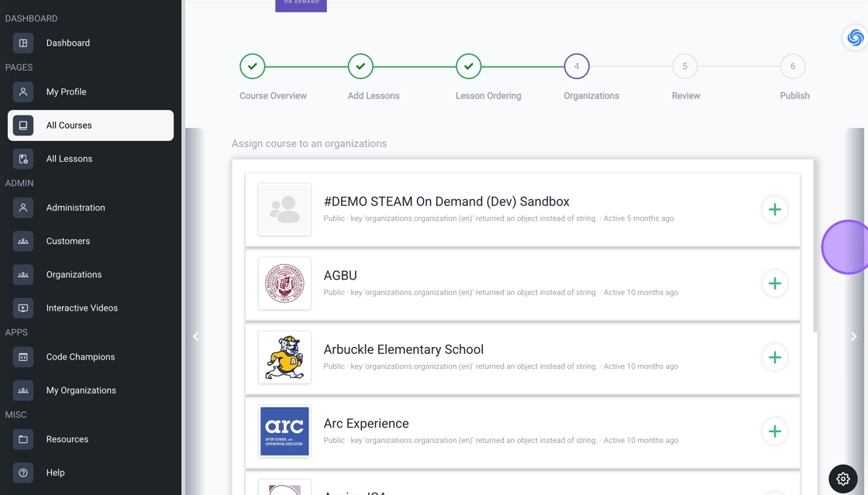Click the "Arc Experience" title text

click(366, 424)
